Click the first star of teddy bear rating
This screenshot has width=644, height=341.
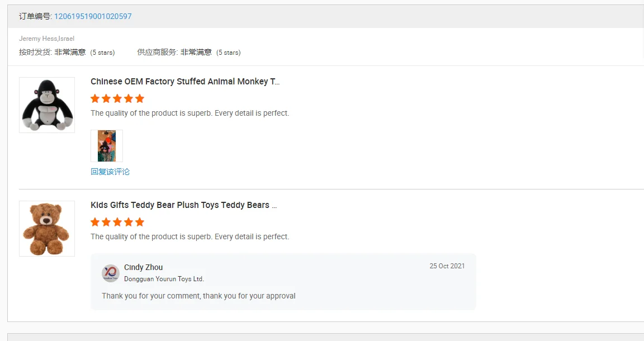pos(95,222)
